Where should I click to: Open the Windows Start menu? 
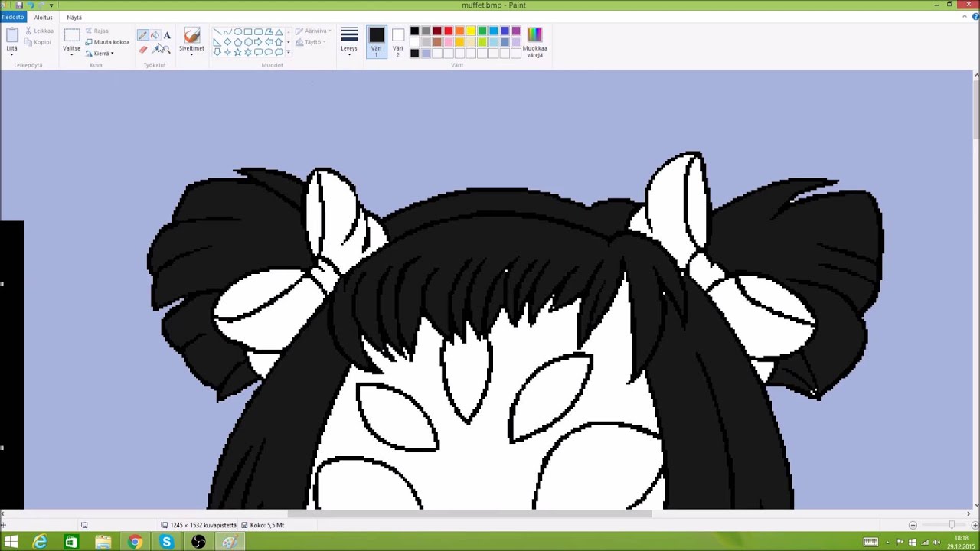pyautogui.click(x=11, y=543)
